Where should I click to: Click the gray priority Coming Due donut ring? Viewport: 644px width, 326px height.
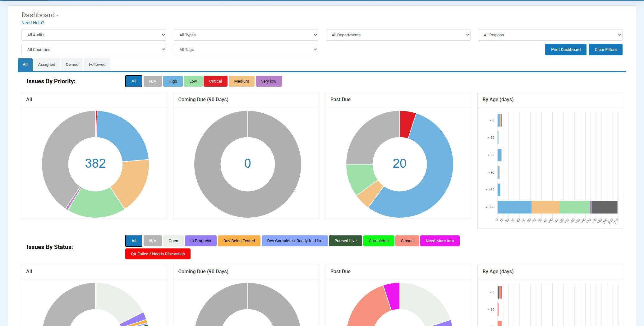pos(207,164)
